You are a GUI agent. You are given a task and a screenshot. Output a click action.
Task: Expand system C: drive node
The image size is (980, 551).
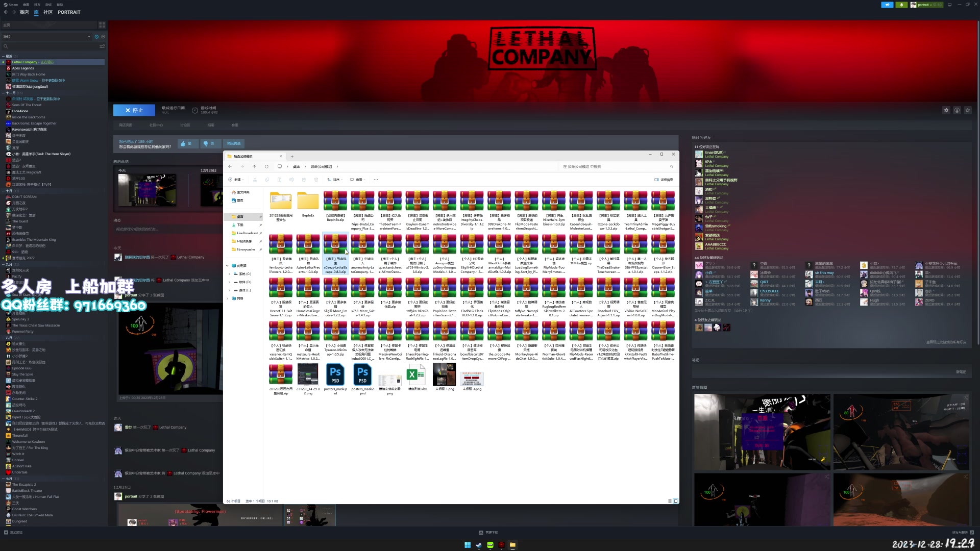pyautogui.click(x=230, y=274)
